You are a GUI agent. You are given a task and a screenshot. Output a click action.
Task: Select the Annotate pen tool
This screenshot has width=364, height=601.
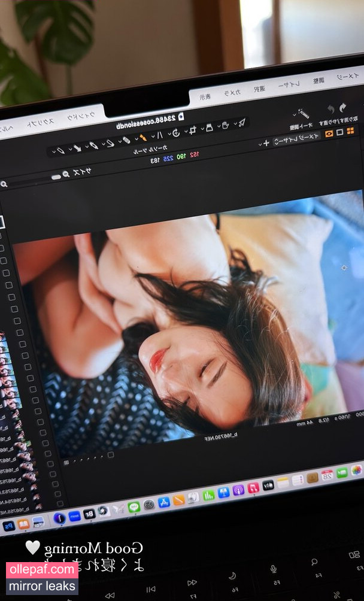tap(60, 151)
